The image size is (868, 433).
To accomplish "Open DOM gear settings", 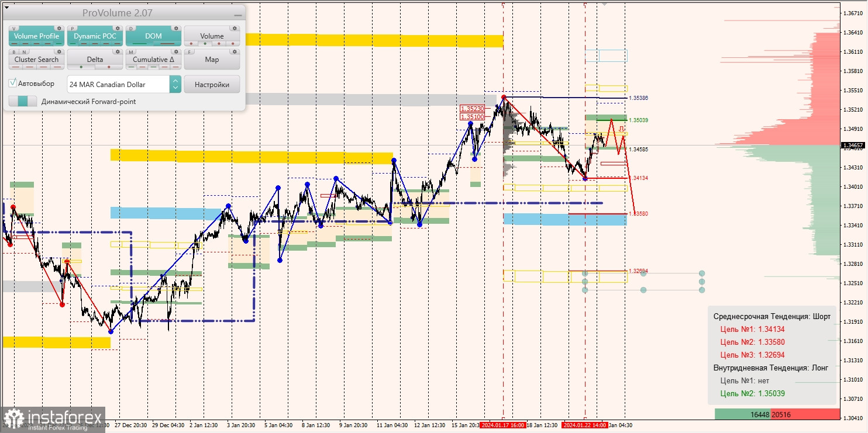I will 176,28.
